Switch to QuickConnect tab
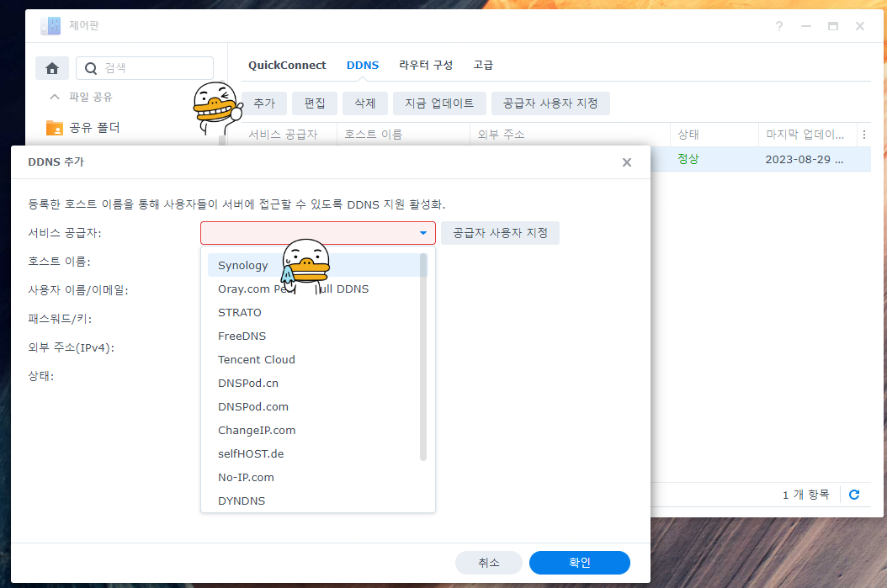The width and height of the screenshot is (887, 588). pyautogui.click(x=287, y=65)
